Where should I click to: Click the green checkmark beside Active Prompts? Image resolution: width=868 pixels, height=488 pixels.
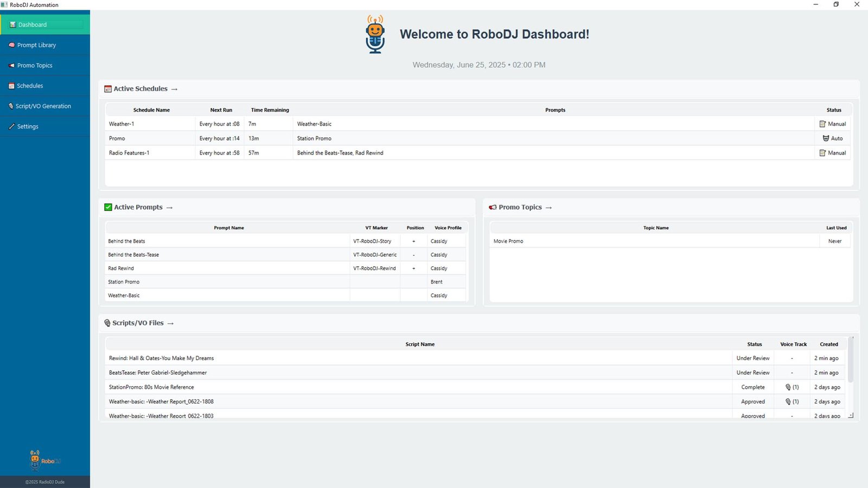click(x=108, y=207)
